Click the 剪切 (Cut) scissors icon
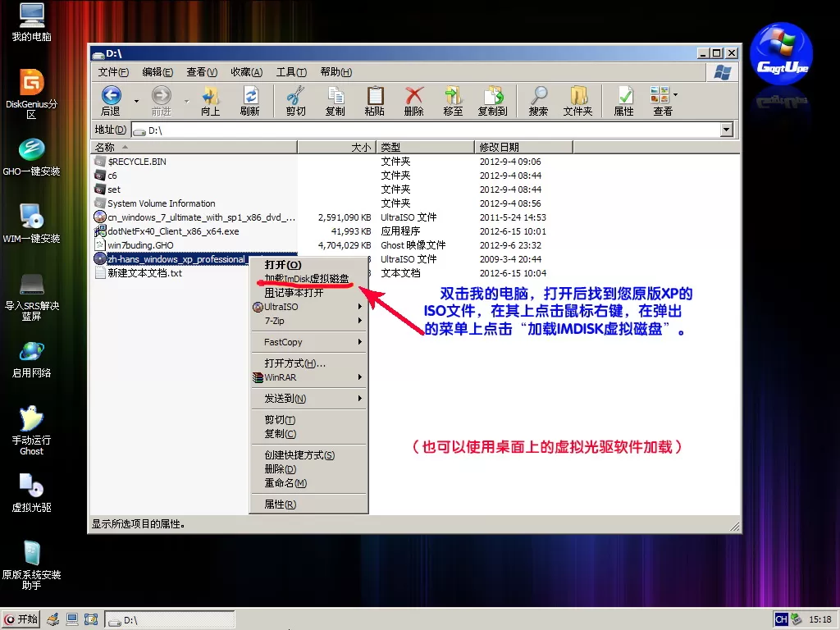The width and height of the screenshot is (840, 630). click(295, 101)
